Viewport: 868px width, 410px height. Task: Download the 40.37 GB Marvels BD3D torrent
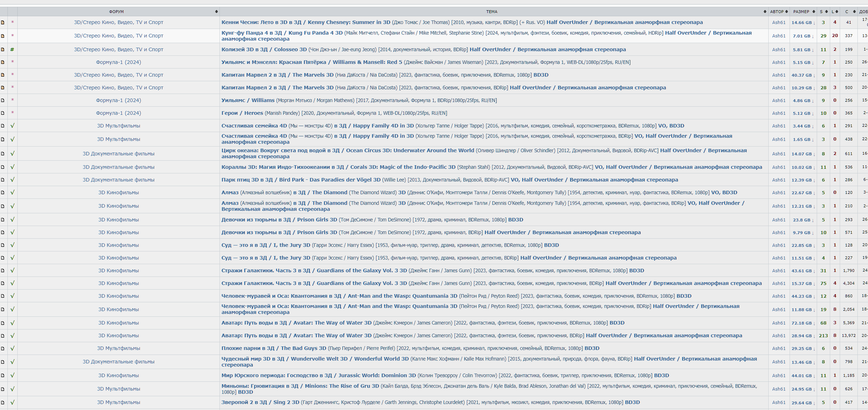(803, 75)
